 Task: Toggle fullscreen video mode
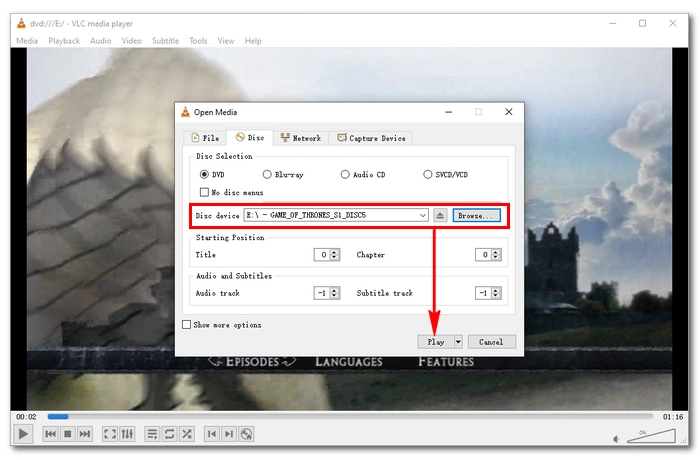click(x=110, y=434)
